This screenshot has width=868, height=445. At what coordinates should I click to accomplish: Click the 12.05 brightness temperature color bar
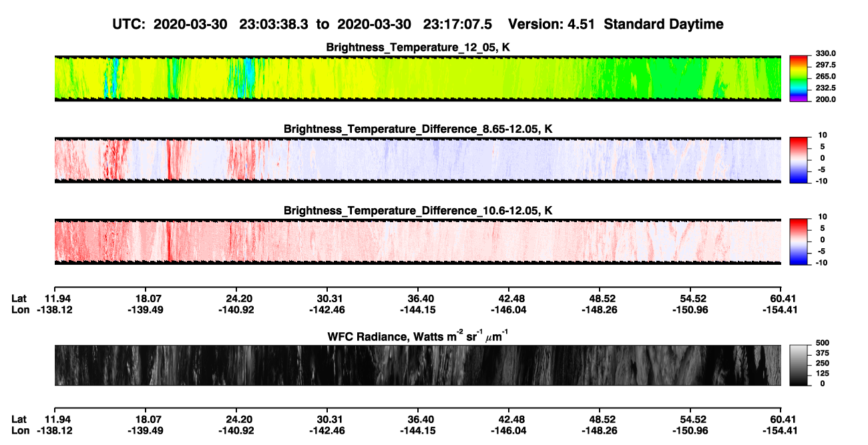799,77
